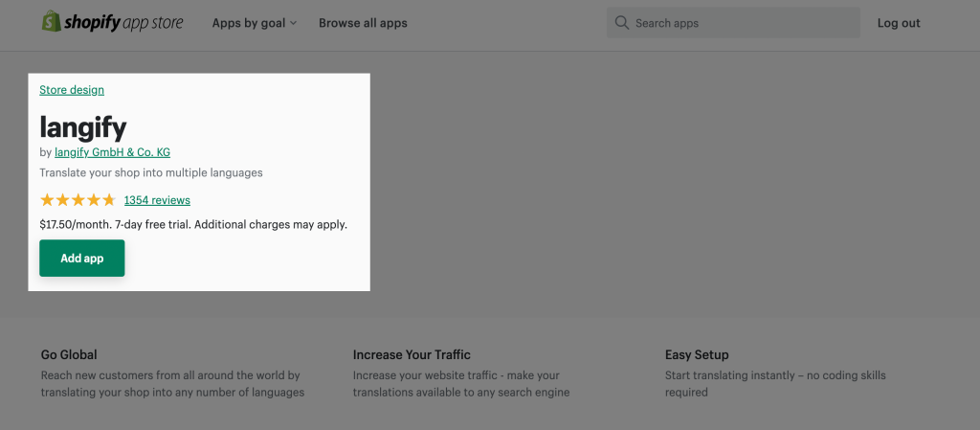Click the $17.50/month pricing text
Image resolution: width=980 pixels, height=430 pixels.
193,224
